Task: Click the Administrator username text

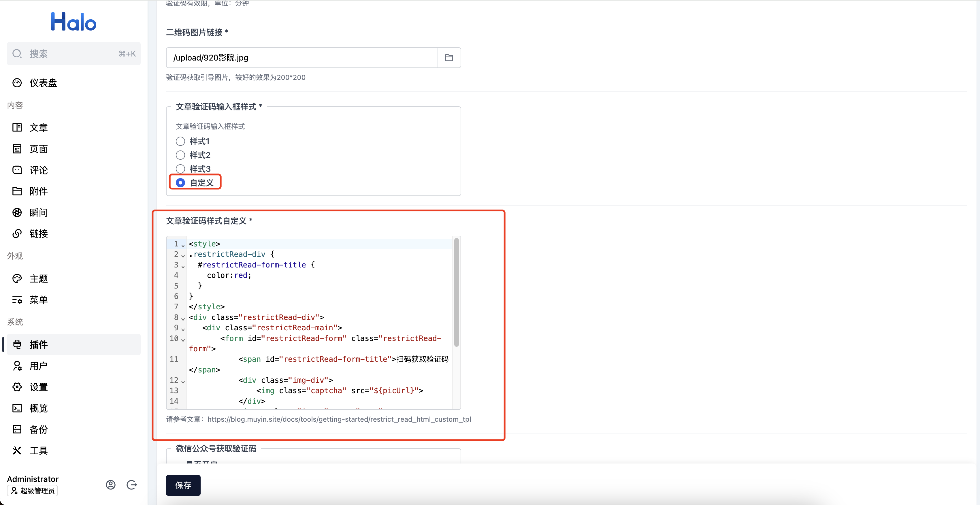Action: point(33,479)
